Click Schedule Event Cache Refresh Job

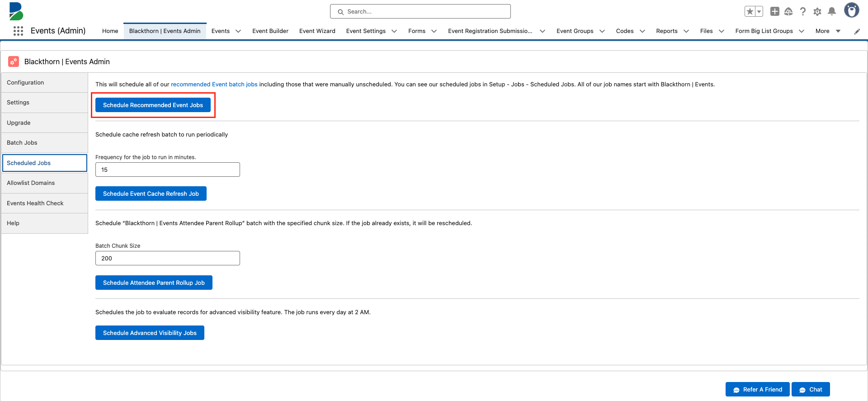(x=151, y=193)
